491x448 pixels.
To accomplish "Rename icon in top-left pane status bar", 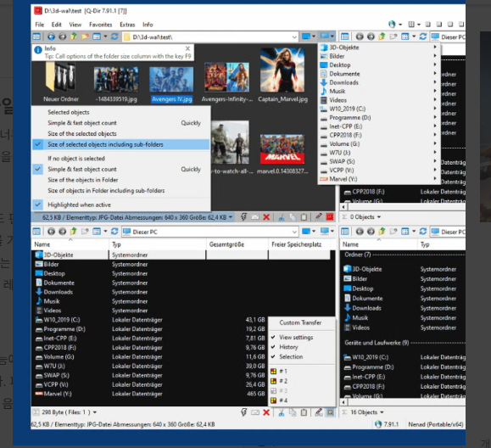I will (x=255, y=217).
